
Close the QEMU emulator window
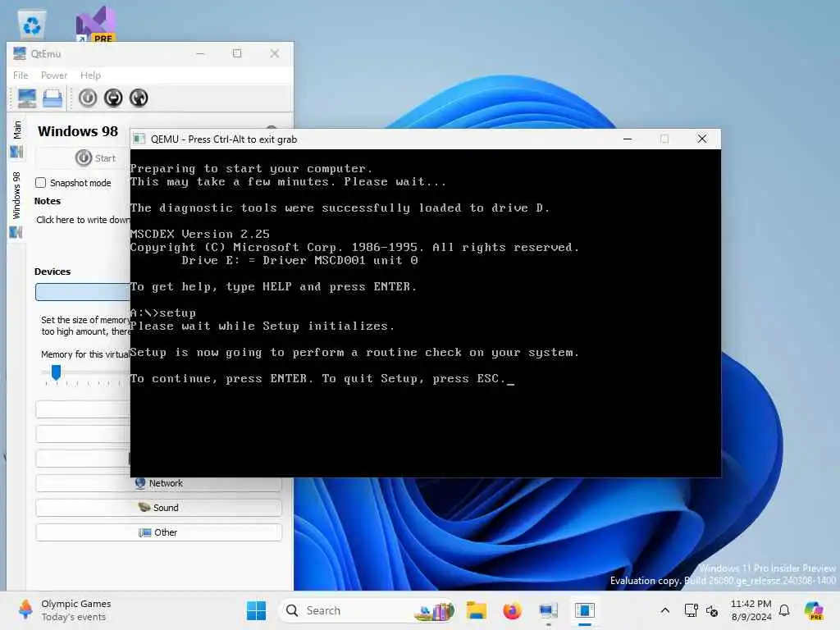point(702,139)
